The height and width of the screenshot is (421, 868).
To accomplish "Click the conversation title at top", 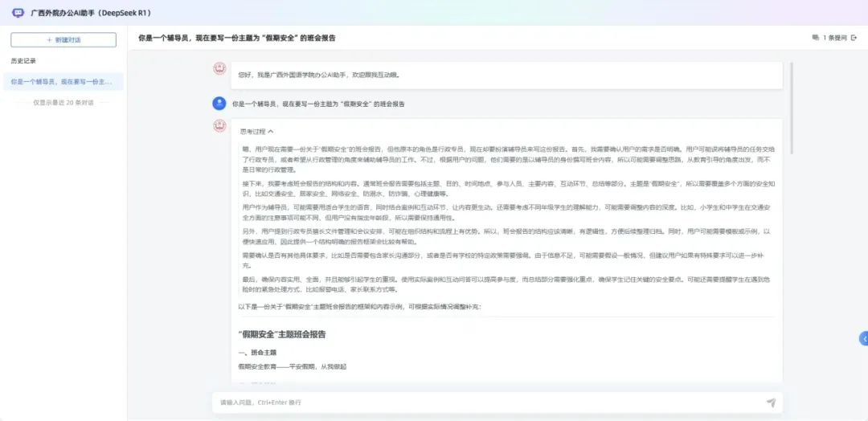I will (x=237, y=38).
